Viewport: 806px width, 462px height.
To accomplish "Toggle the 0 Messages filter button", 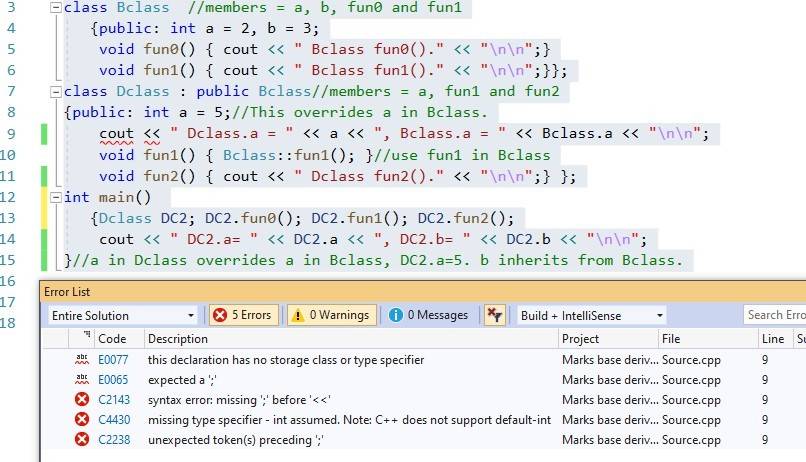I will [429, 315].
